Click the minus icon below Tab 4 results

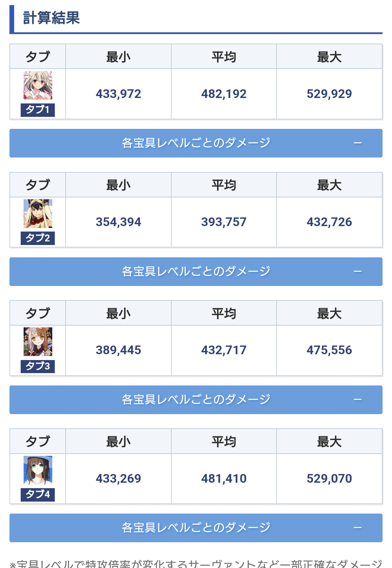(358, 528)
